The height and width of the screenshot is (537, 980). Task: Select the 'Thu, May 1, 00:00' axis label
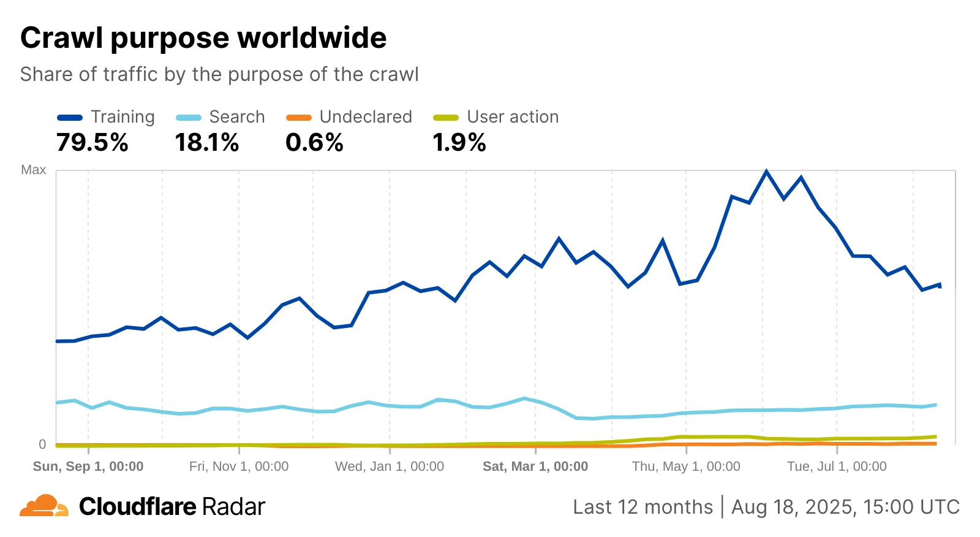point(686,467)
